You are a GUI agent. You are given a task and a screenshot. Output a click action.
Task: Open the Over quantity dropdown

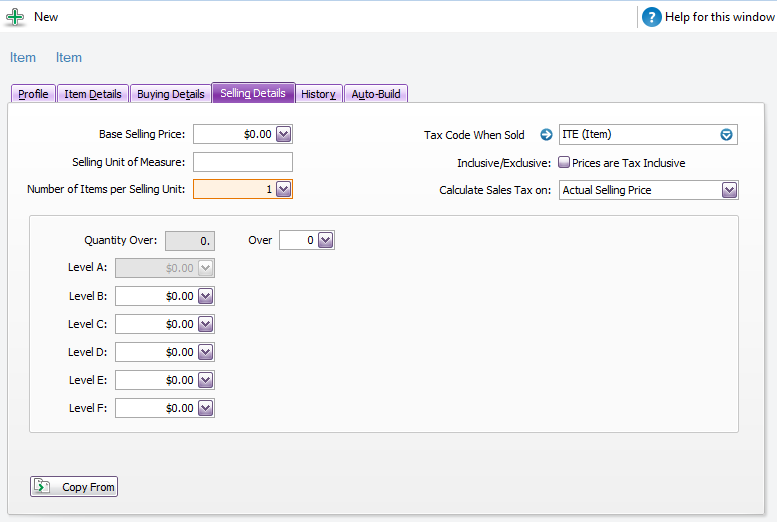point(325,240)
